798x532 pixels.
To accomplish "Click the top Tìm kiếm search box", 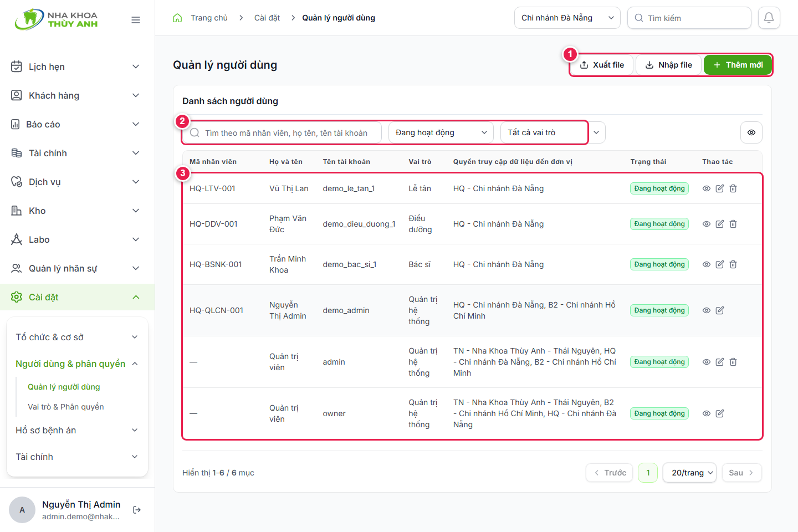I will pos(689,18).
